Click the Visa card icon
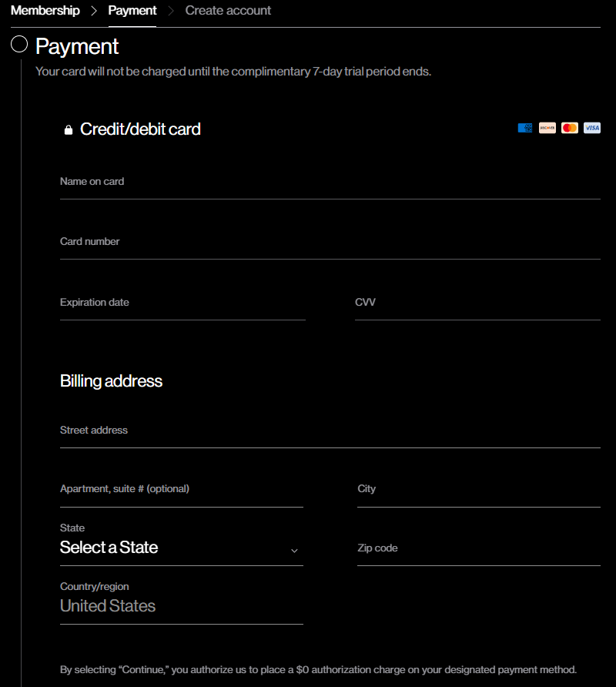The width and height of the screenshot is (616, 687). [x=592, y=128]
